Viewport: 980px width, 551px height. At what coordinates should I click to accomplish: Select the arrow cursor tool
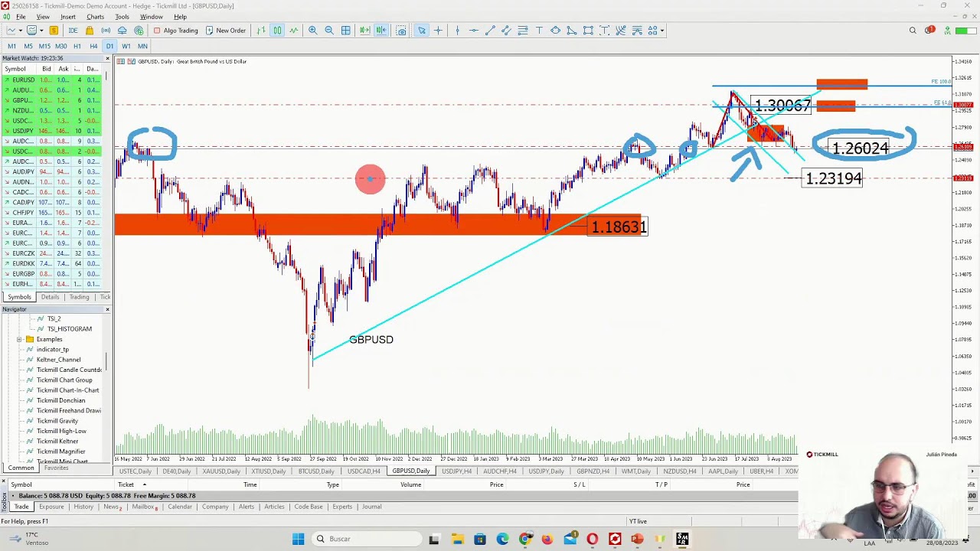click(x=422, y=31)
